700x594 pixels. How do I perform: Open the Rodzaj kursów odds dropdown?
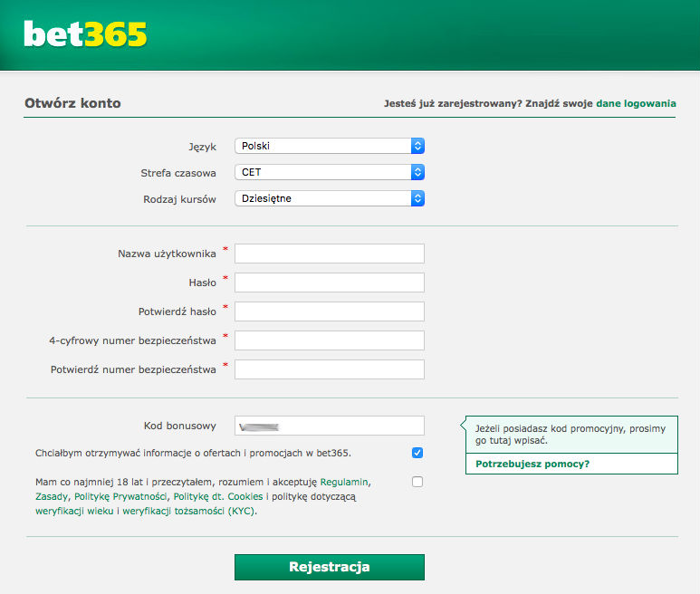click(x=330, y=198)
